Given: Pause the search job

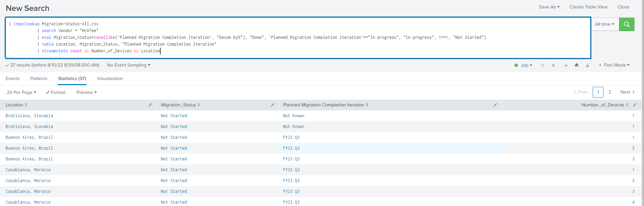Looking at the screenshot, I should [543, 65].
